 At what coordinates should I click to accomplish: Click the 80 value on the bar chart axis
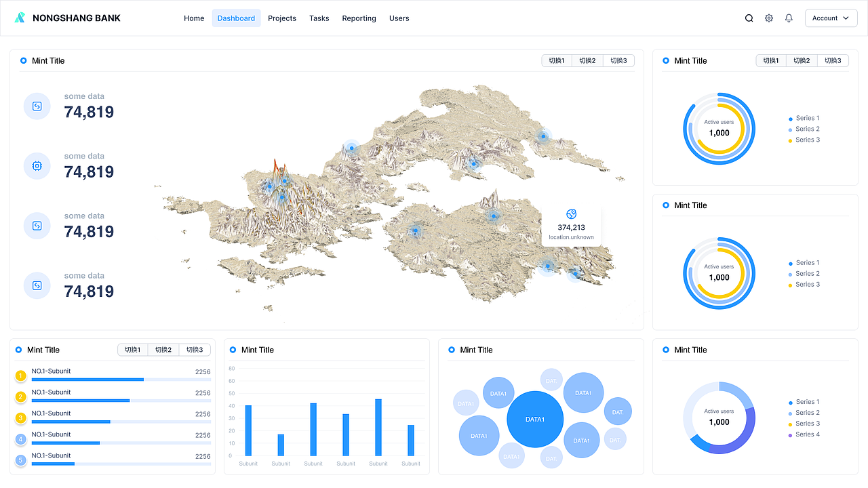(232, 369)
